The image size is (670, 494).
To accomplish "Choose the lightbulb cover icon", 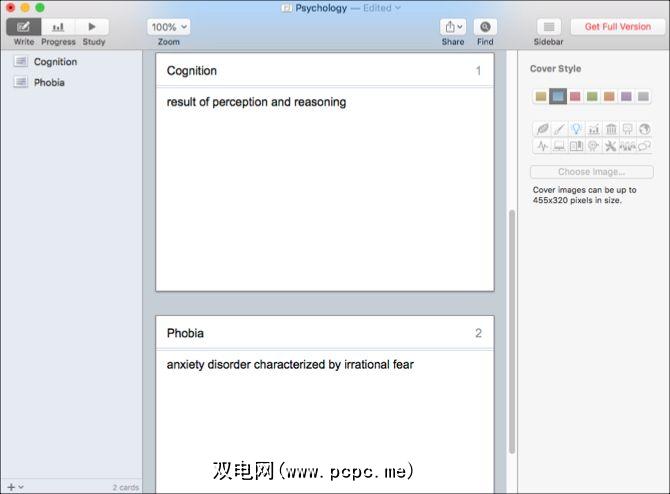I will click(576, 129).
